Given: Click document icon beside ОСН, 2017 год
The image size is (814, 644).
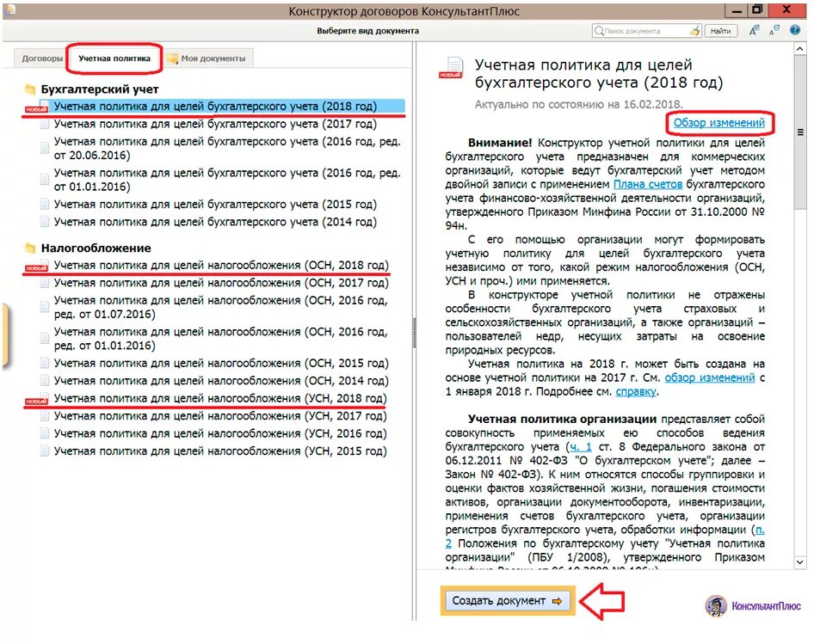Looking at the screenshot, I should (x=45, y=284).
